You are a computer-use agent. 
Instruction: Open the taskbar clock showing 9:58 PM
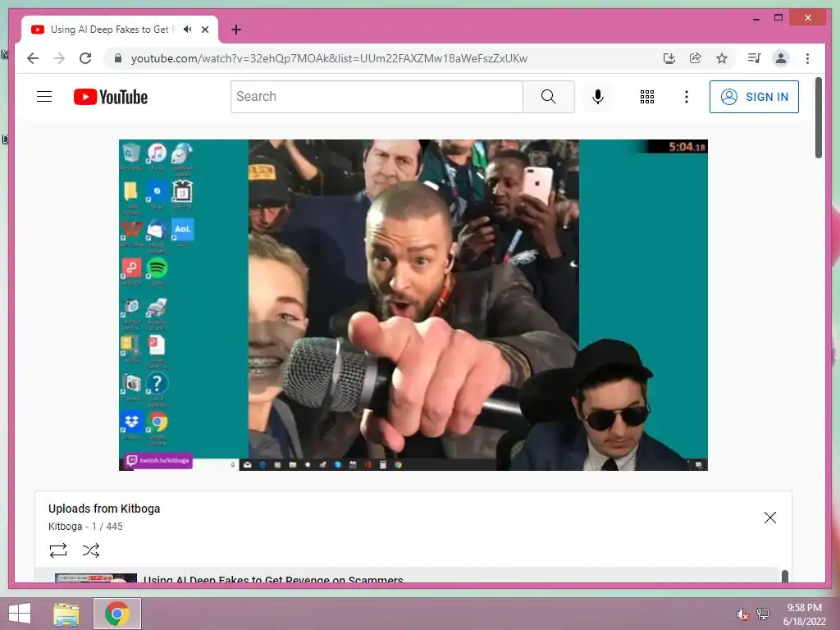click(804, 614)
